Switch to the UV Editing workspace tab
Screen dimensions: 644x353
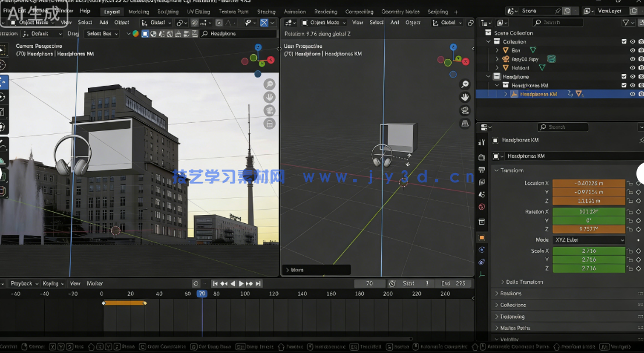click(x=198, y=11)
